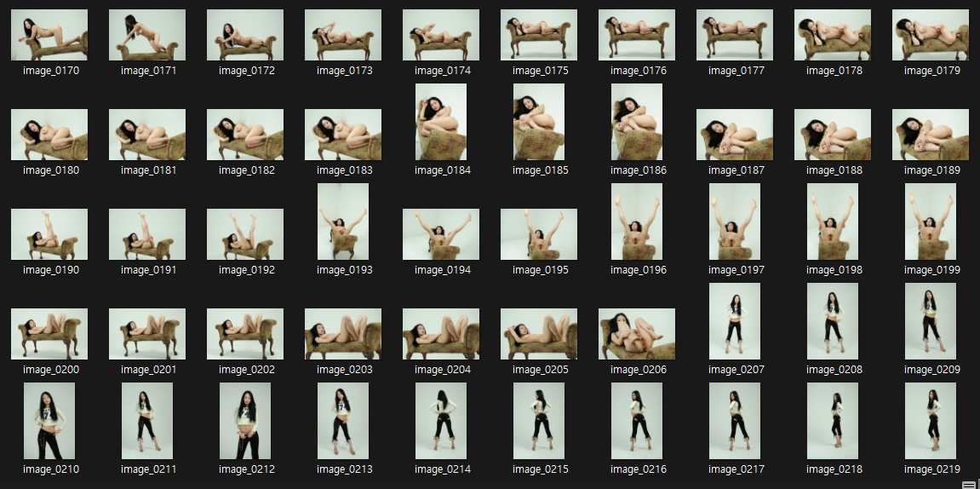Select the image_0192 thumbnail
Image resolution: width=980 pixels, height=489 pixels.
[245, 234]
